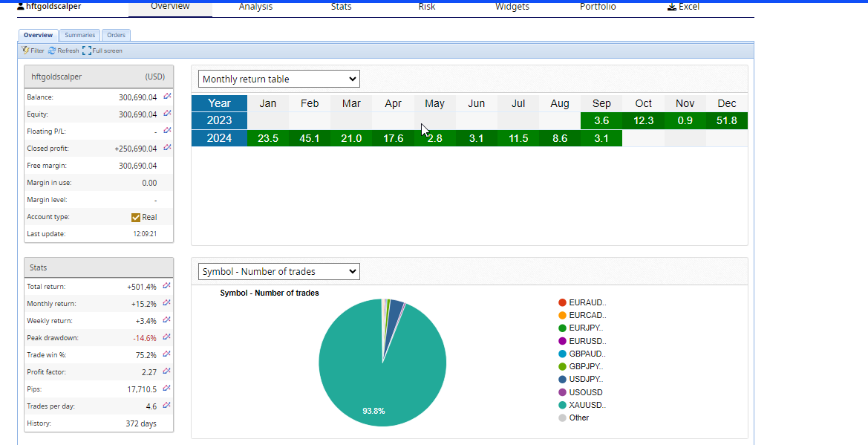868x445 pixels.
Task: Open chart icon beside Equity value
Action: 167,114
